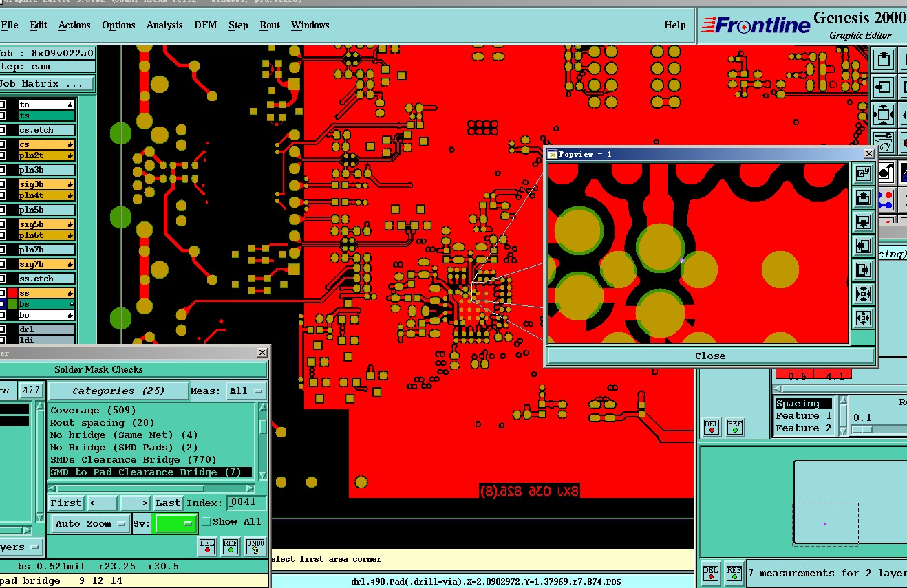
Task: Toggle visibility box for layer to
Action: [x=2, y=105]
